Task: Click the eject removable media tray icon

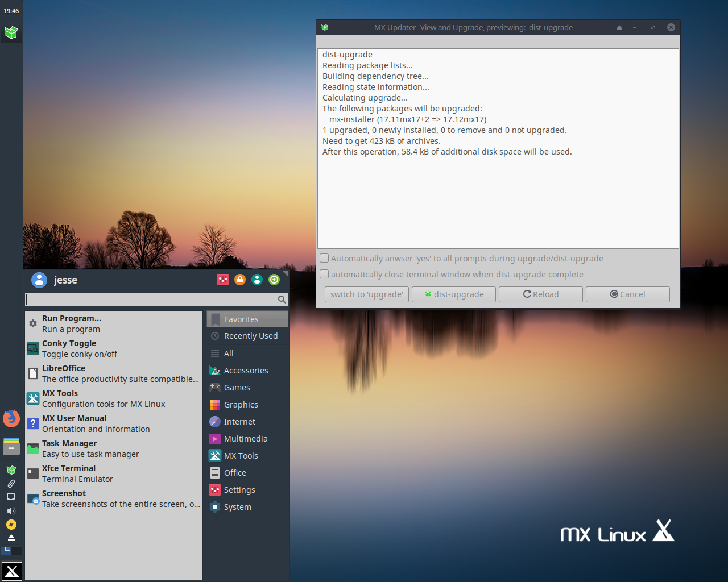Action: tap(11, 538)
